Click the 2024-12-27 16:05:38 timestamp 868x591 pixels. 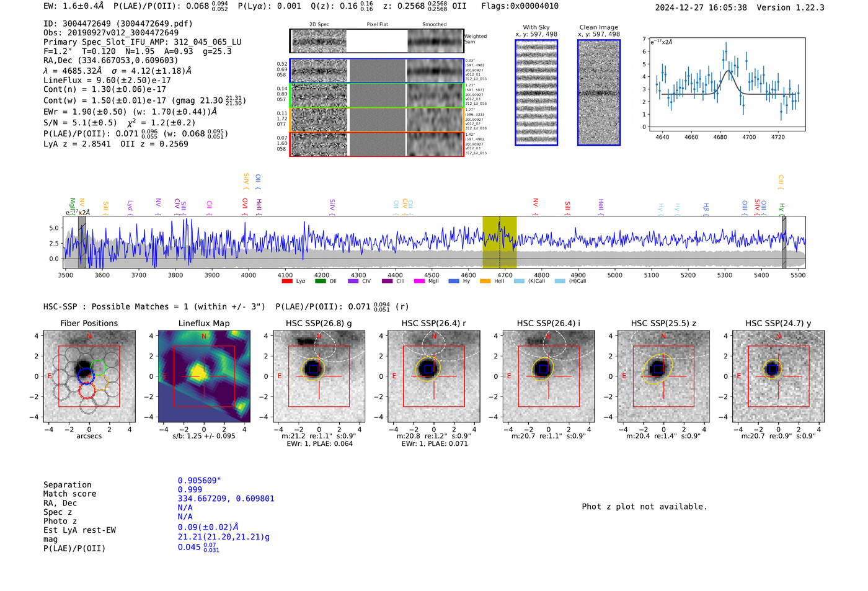click(701, 7)
